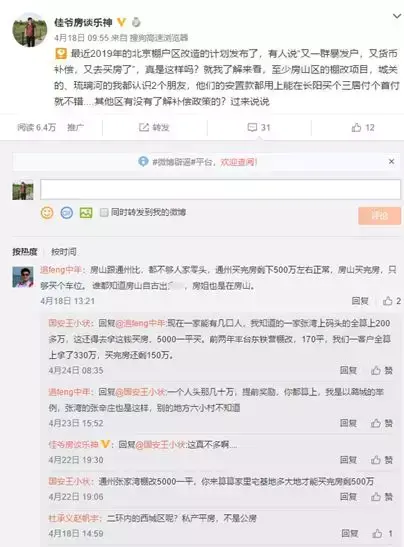Click the gold V verified badge
404x547 pixels.
coord(121,22)
